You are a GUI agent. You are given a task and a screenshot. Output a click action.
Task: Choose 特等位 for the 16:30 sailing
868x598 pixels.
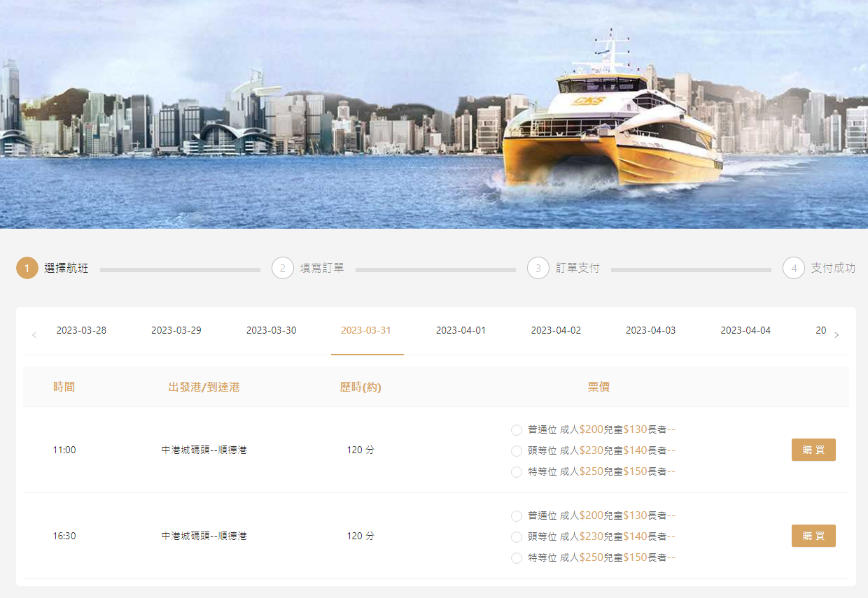coord(517,558)
